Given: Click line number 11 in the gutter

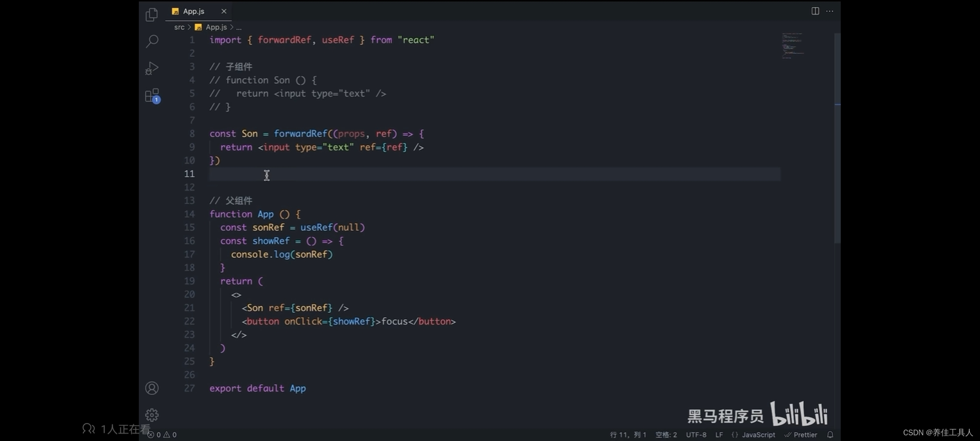Looking at the screenshot, I should coord(189,174).
